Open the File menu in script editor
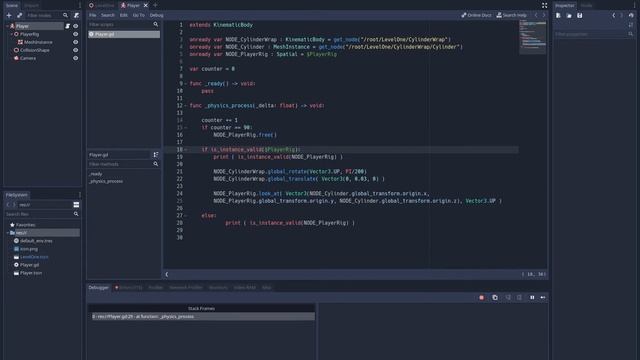Image resolution: width=640 pixels, height=360 pixels. coord(93,15)
